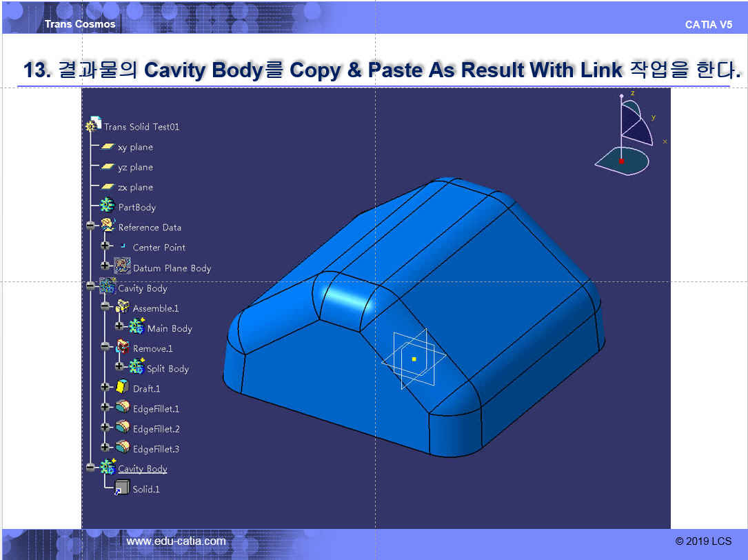
Task: Click the Remove.1 boolean icon
Action: tap(122, 347)
